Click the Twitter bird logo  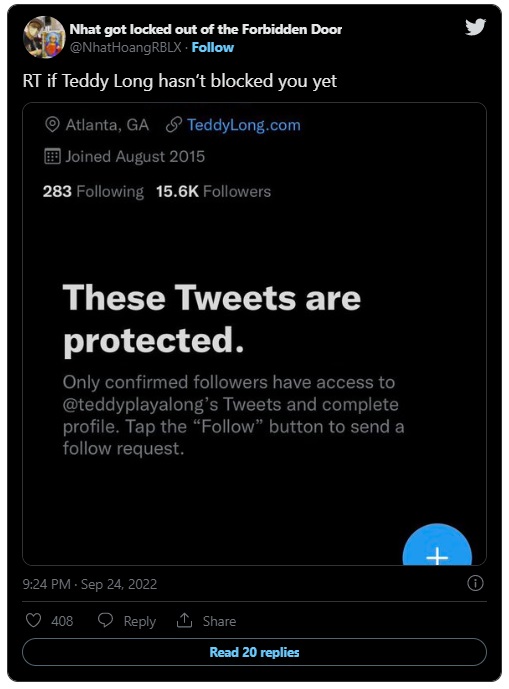(x=475, y=27)
